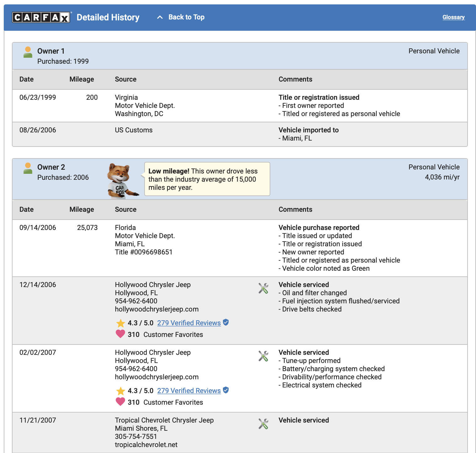The width and height of the screenshot is (476, 453).
Task: Click hollywoodchryslerjeep.com in 02/02/2007 row
Action: point(157,377)
